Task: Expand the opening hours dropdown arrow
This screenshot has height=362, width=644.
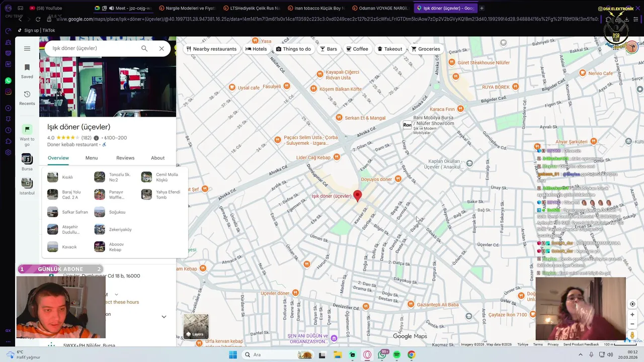Action: [117, 295]
